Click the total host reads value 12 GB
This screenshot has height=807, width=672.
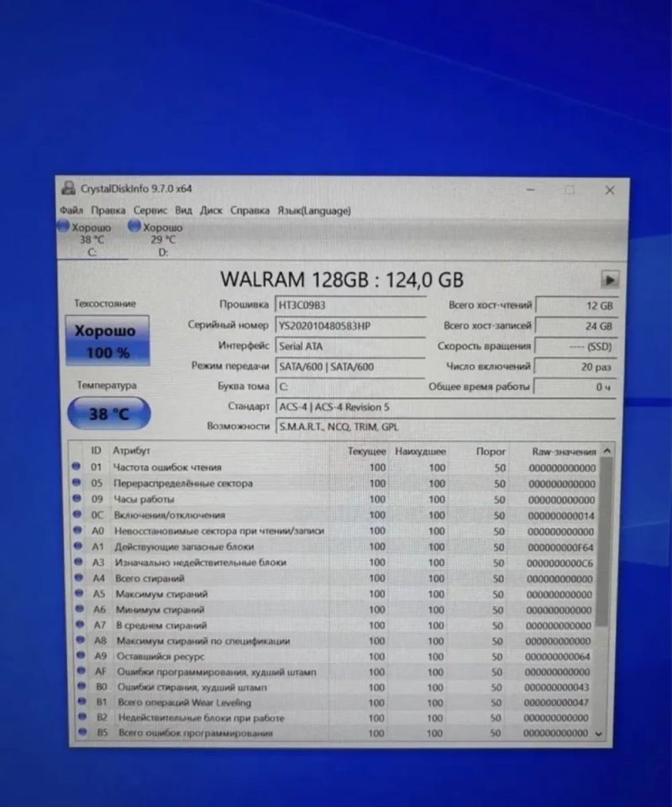(576, 305)
